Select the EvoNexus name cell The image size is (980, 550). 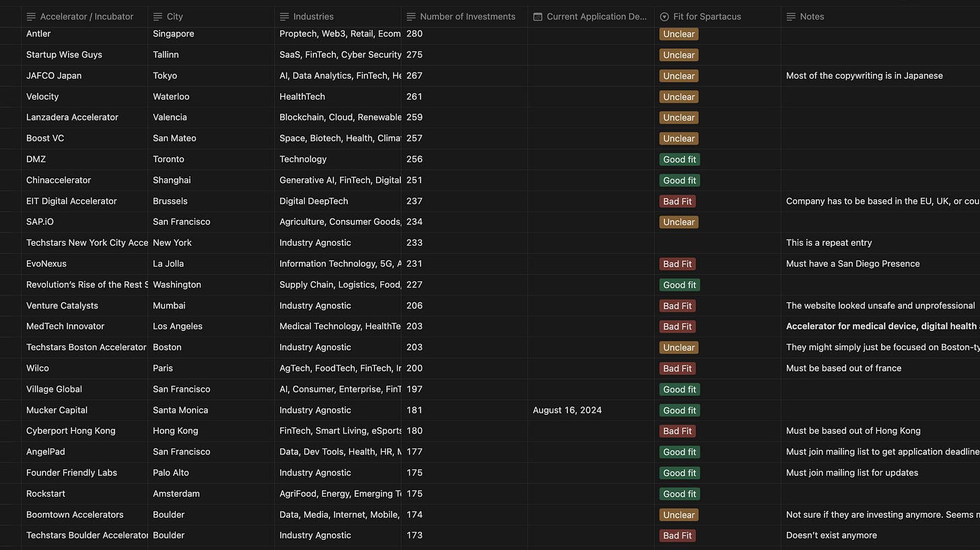[x=84, y=263]
